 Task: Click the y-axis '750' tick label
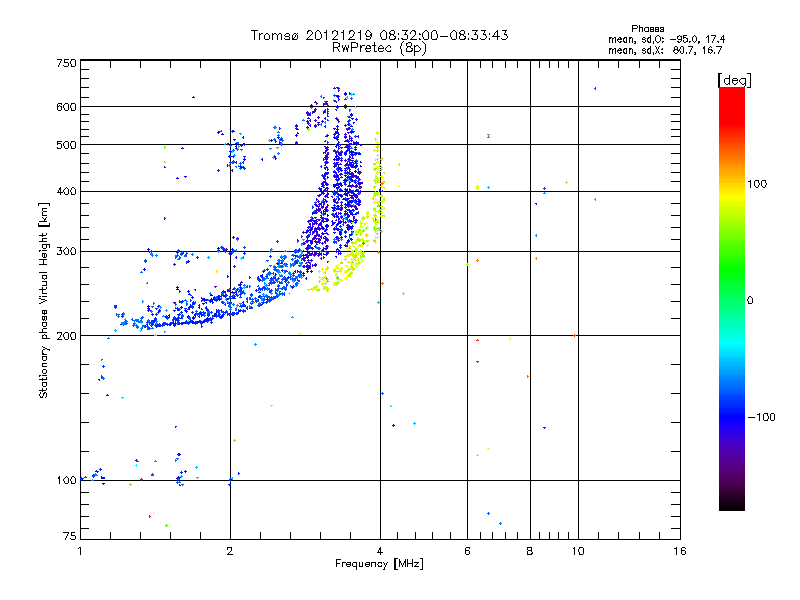(66, 63)
